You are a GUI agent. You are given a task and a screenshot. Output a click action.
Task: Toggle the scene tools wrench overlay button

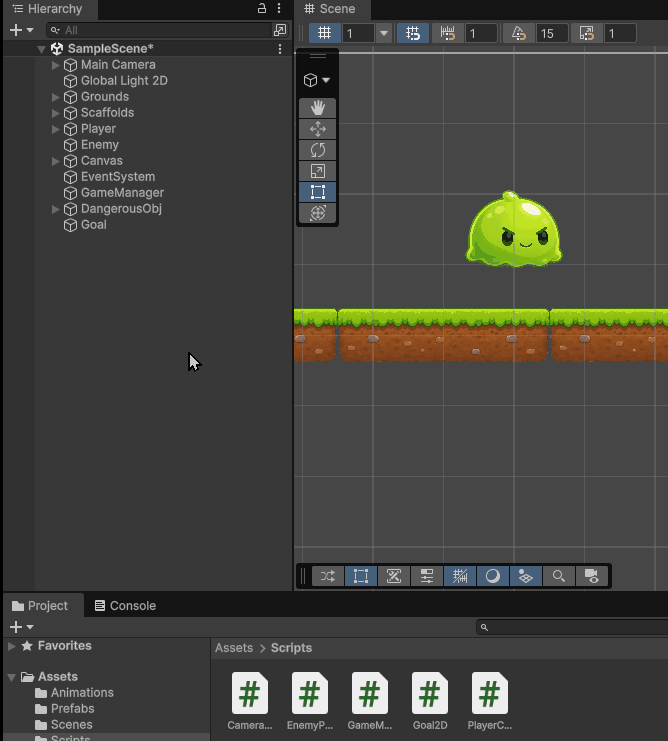[394, 576]
